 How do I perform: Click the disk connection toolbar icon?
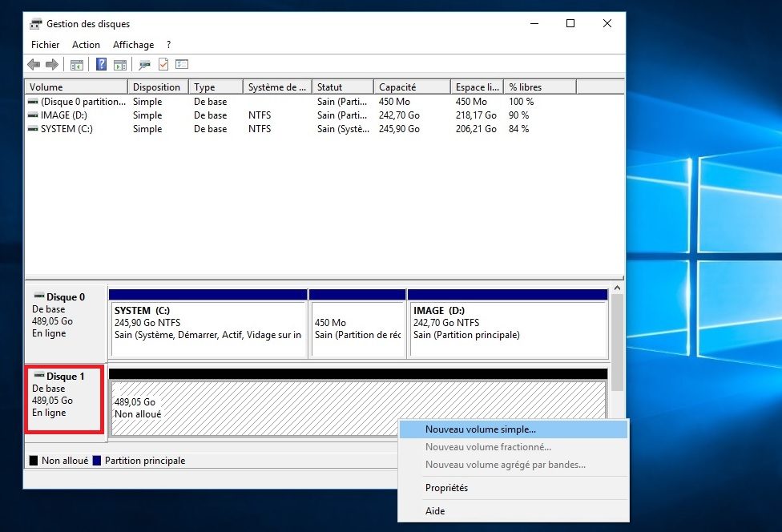(x=144, y=65)
